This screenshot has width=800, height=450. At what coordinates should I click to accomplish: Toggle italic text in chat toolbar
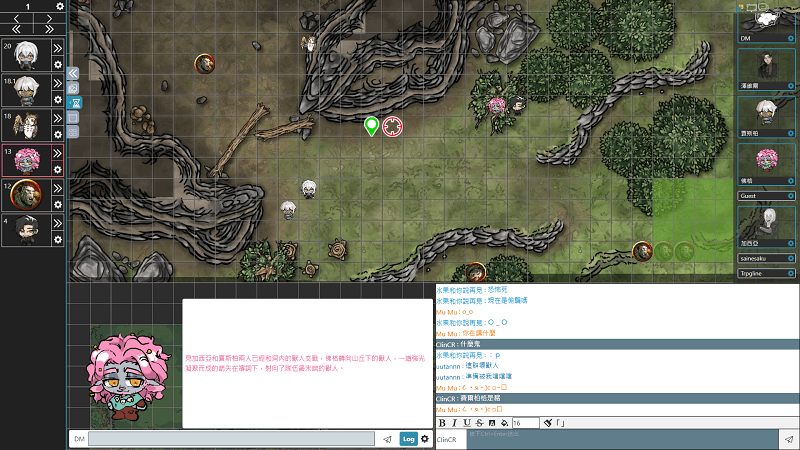tap(455, 423)
